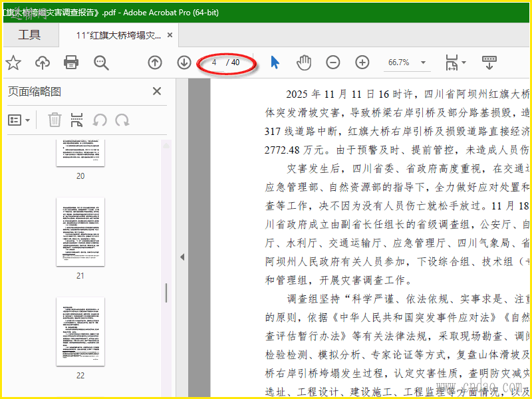Click the page label 22 under thumbnail
Image resolution: width=532 pixels, height=399 pixels.
coord(80,375)
